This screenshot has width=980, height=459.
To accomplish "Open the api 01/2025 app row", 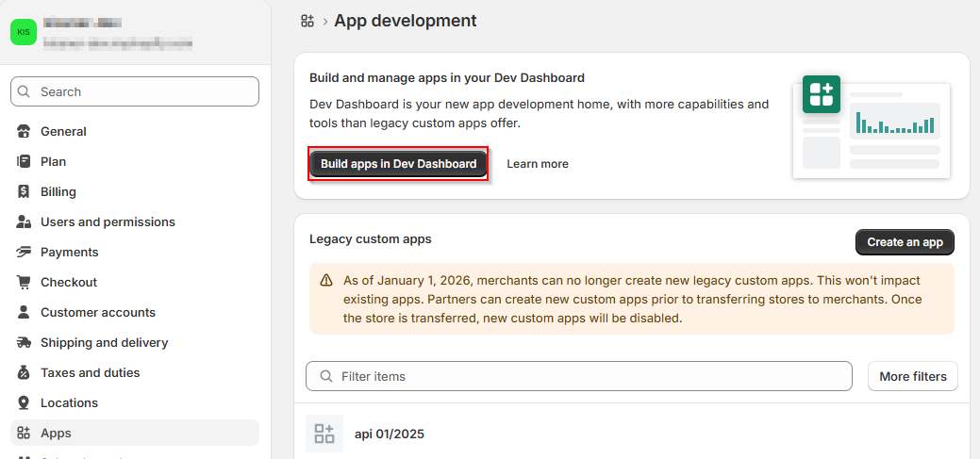I will click(631, 434).
